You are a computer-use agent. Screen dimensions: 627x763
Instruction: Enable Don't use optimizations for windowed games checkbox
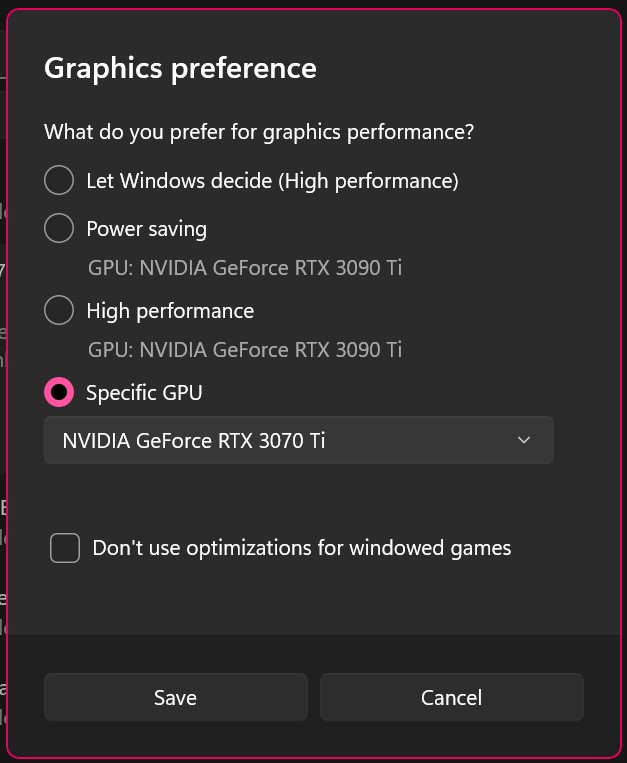(65, 548)
